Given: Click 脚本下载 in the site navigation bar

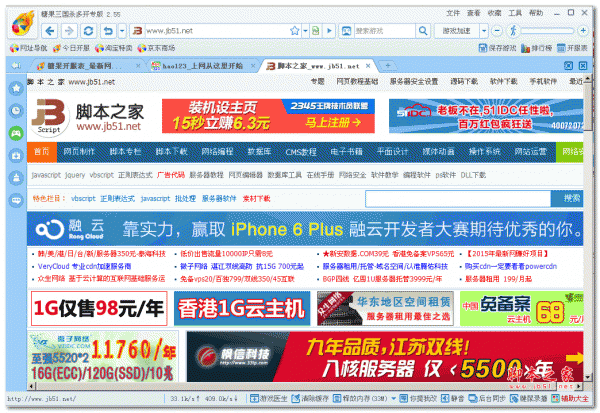Looking at the screenshot, I should coord(171,152).
